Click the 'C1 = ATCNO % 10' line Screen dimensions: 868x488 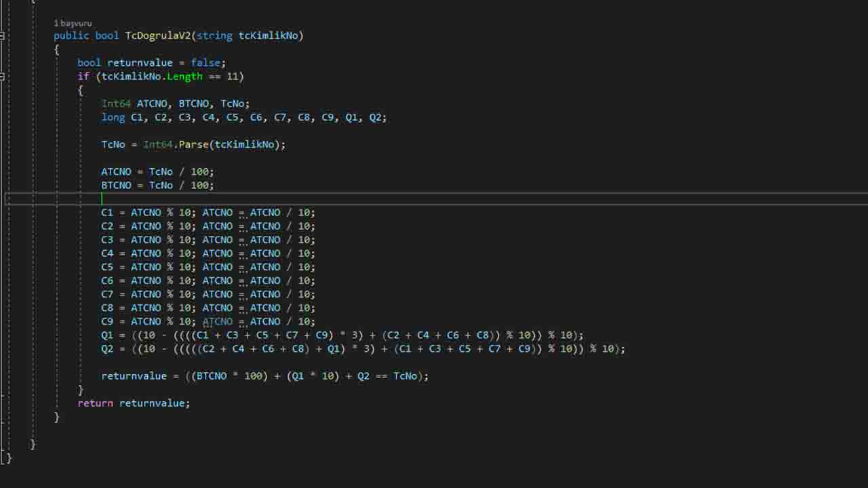coord(208,212)
